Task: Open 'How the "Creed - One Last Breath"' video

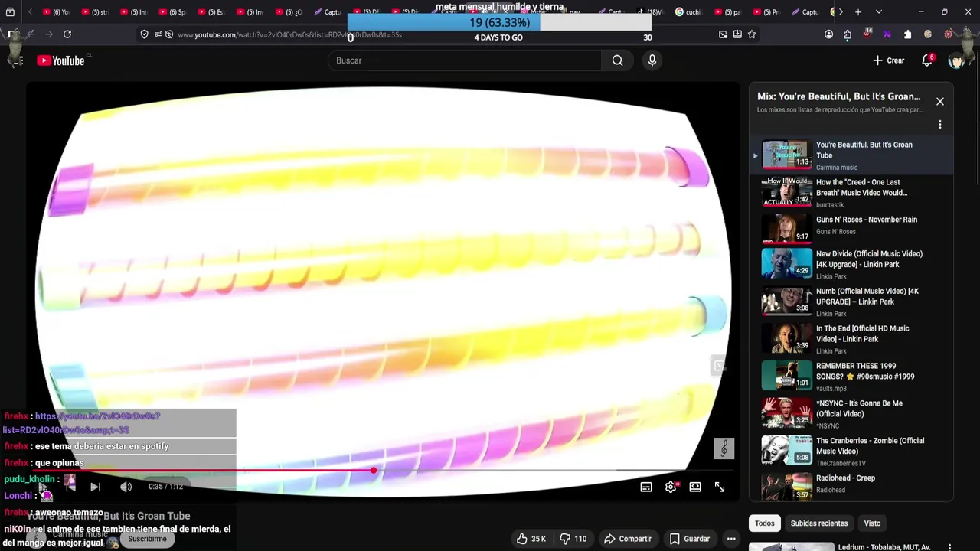Action: (850, 192)
